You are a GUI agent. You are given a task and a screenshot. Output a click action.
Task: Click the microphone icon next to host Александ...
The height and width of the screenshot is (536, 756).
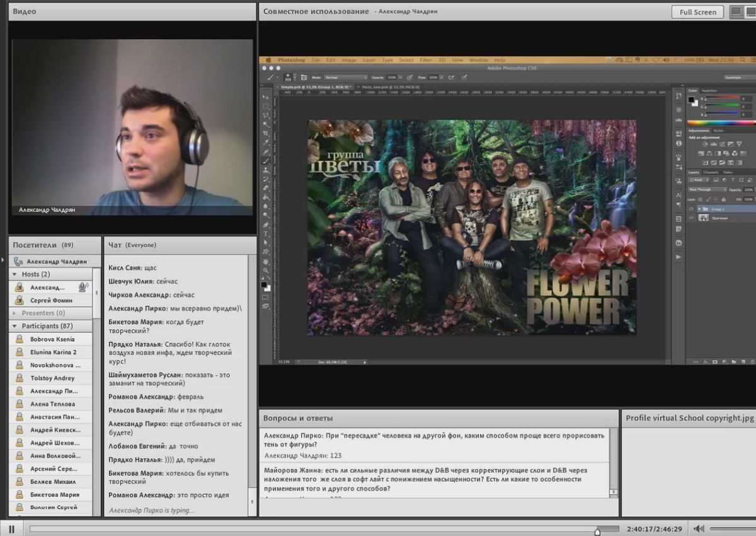pyautogui.click(x=83, y=287)
